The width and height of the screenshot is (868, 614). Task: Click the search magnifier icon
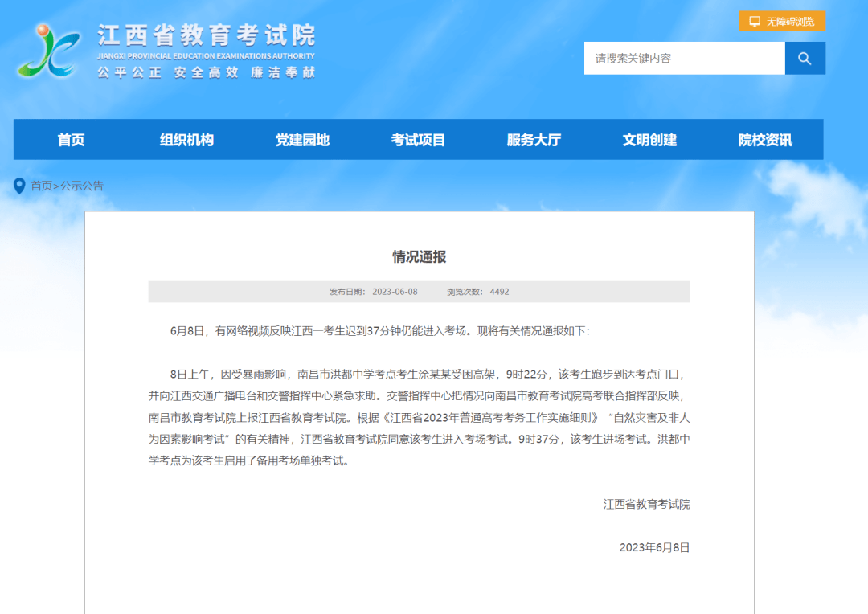tap(805, 59)
